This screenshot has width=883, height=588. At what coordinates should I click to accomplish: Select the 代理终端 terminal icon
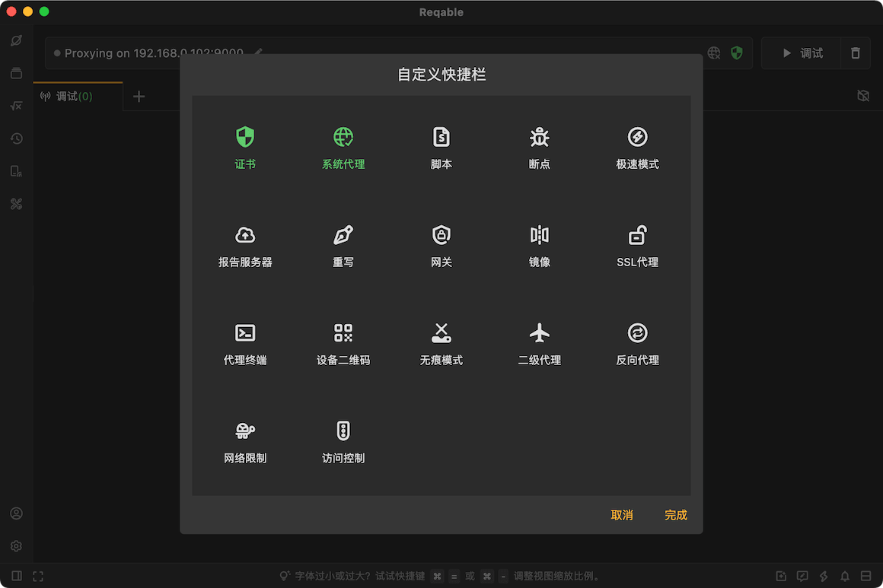click(x=245, y=332)
